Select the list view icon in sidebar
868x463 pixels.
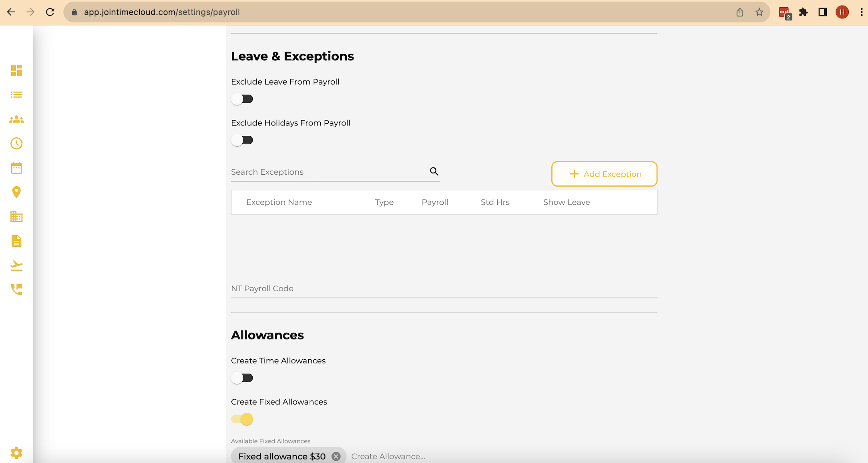[x=16, y=95]
